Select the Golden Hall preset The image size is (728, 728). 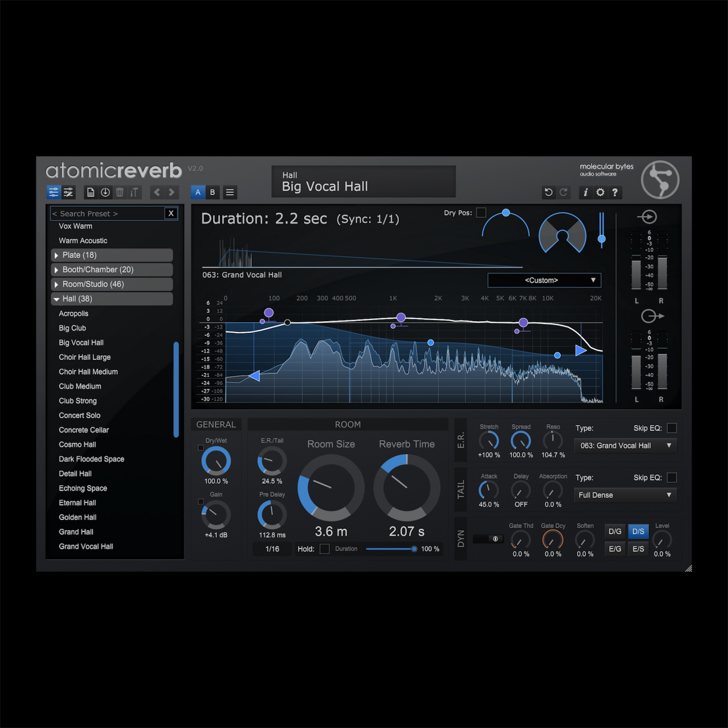tap(77, 517)
